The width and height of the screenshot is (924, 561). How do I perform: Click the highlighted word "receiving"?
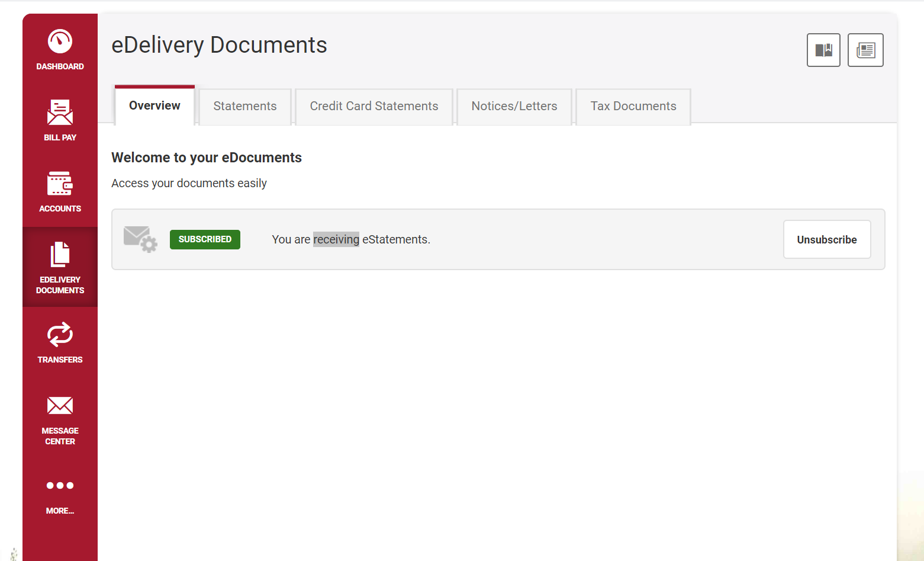[x=336, y=239]
